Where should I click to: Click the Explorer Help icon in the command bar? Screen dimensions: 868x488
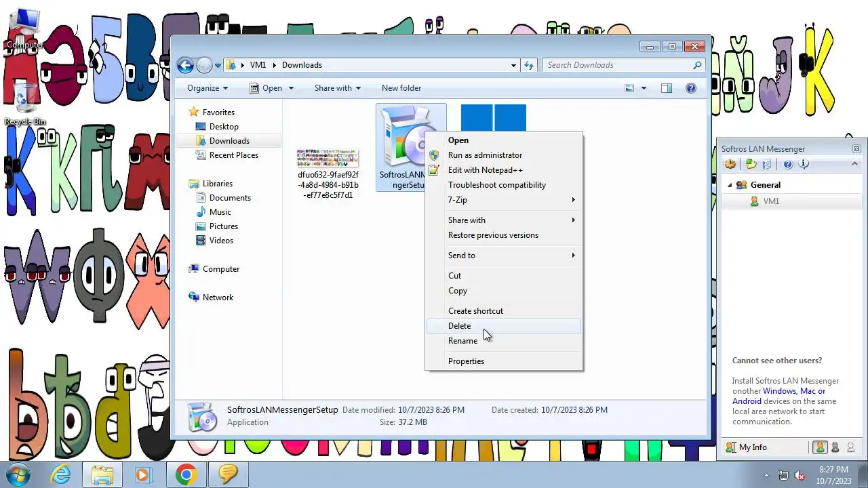click(691, 88)
